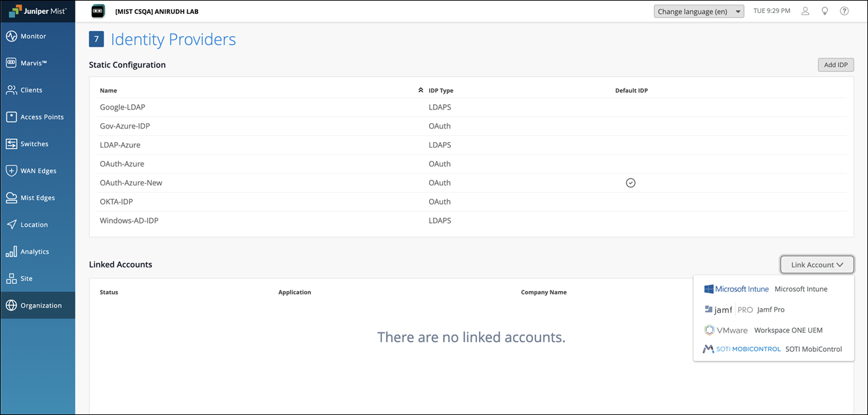Click the Add IDP button
868x415 pixels.
click(835, 65)
